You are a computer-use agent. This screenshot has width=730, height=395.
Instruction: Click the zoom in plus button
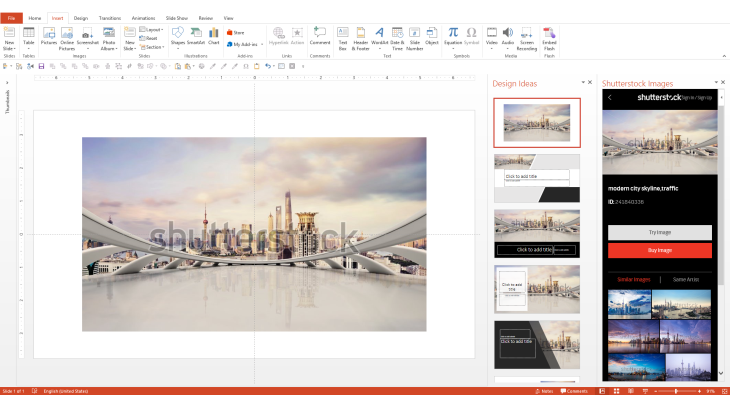700,391
